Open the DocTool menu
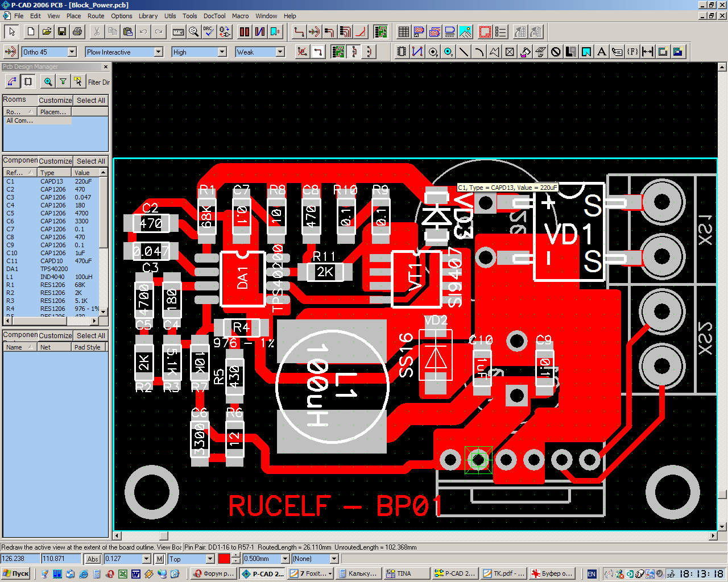728x582 pixels. pyautogui.click(x=214, y=16)
